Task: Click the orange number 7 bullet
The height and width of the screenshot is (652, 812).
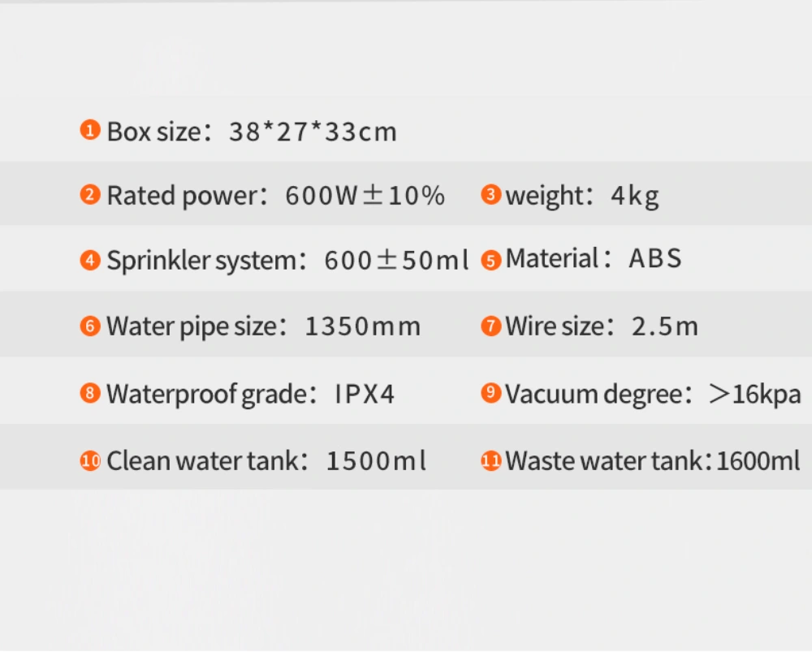Action: [x=490, y=326]
